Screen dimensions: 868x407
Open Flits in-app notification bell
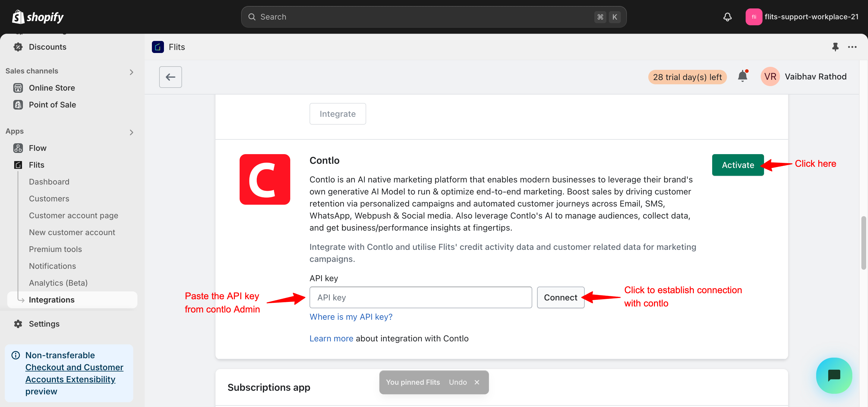point(742,76)
